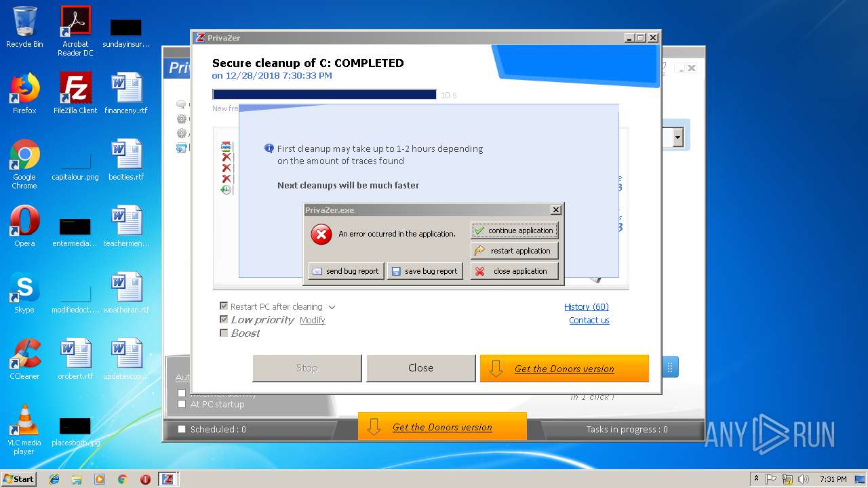
Task: Toggle At PC startup checkbox
Action: (181, 404)
